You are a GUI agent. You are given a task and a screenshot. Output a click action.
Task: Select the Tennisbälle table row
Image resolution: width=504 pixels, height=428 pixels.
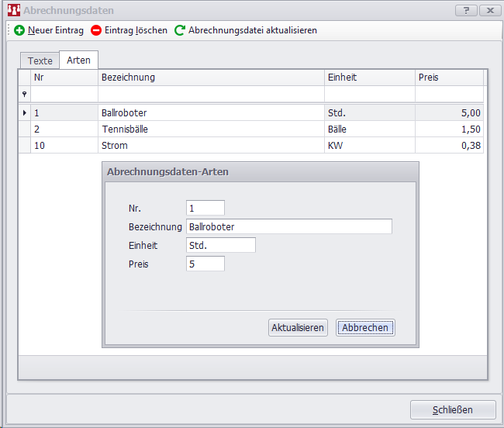209,129
